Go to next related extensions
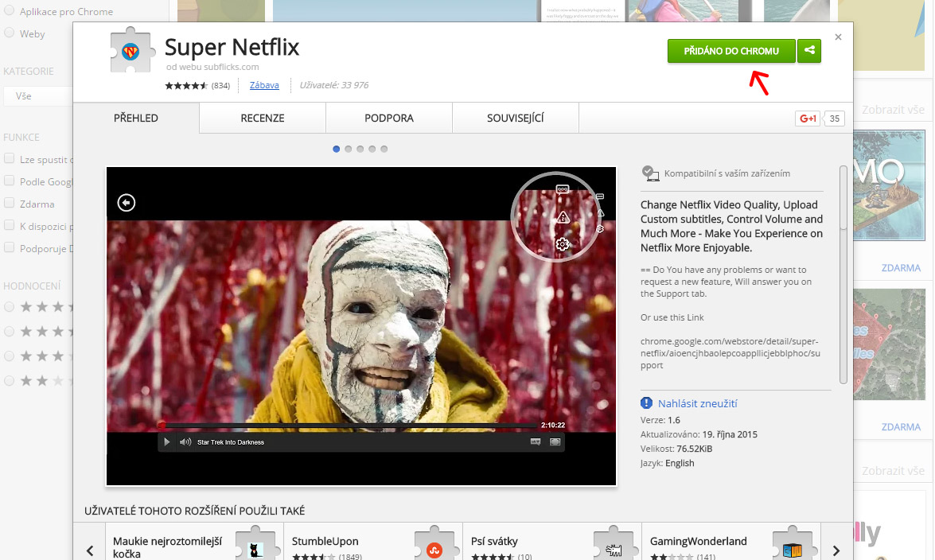The height and width of the screenshot is (560, 935). tap(836, 550)
